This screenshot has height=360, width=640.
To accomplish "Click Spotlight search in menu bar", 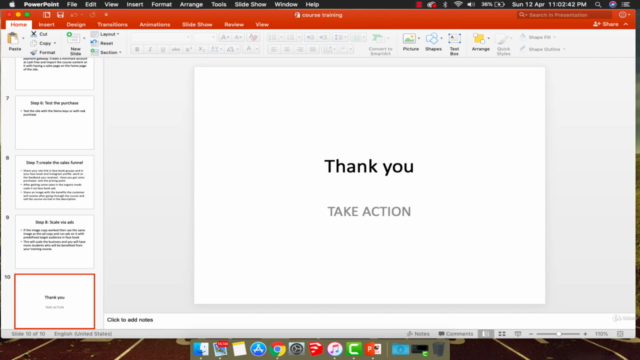I will pyautogui.click(x=598, y=4).
